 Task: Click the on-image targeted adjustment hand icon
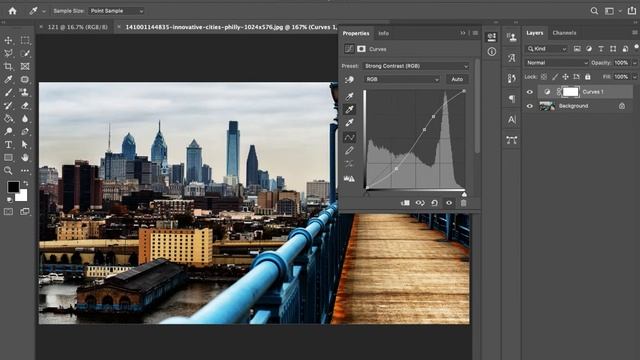349,80
